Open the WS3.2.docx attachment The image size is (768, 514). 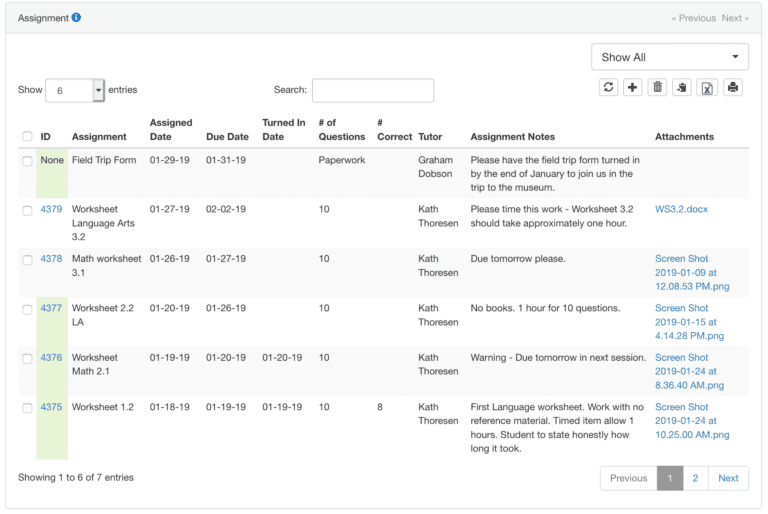(x=681, y=210)
